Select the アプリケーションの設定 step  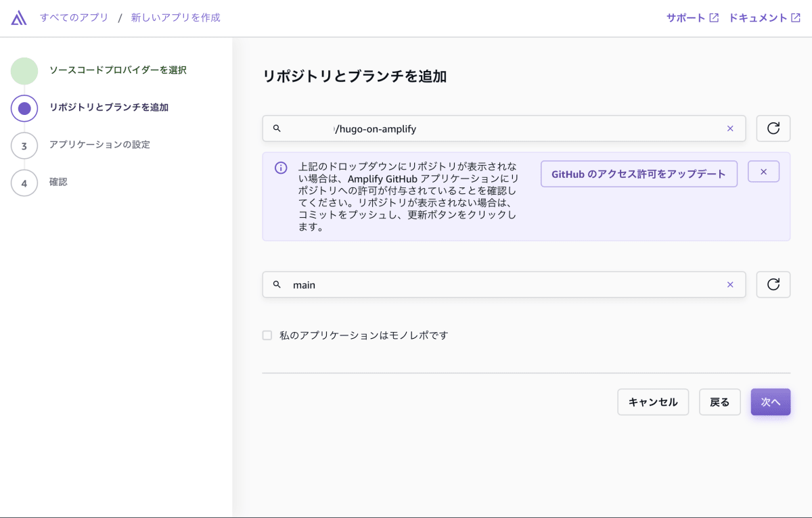tap(100, 144)
